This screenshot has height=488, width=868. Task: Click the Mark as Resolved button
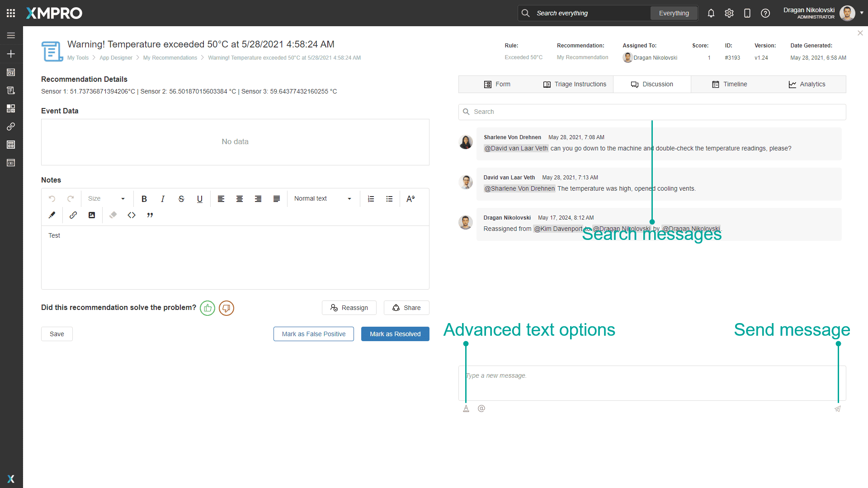click(395, 333)
